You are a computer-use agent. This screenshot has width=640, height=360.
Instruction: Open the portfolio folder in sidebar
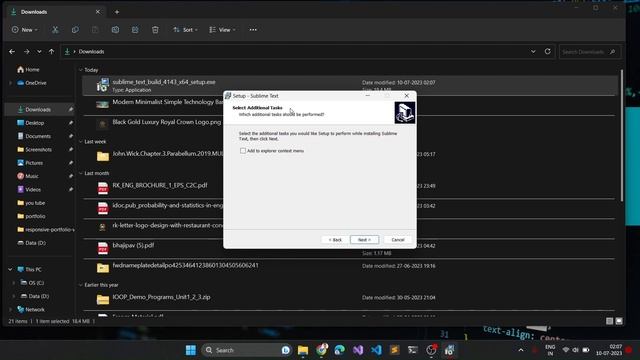(31, 216)
